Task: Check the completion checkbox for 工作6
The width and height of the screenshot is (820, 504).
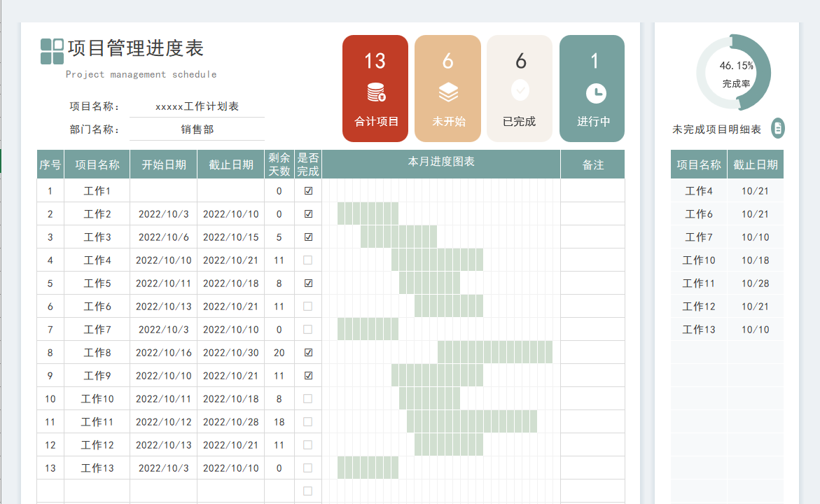Action: [308, 307]
